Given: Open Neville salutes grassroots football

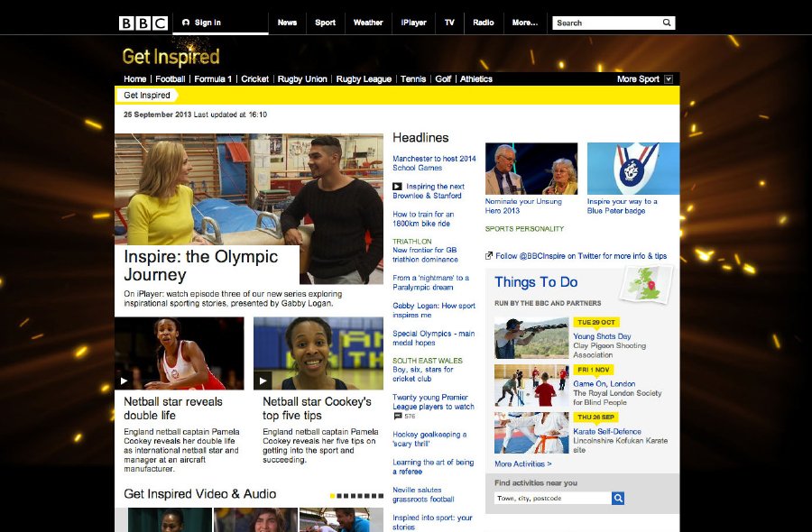Looking at the screenshot, I should tap(423, 495).
